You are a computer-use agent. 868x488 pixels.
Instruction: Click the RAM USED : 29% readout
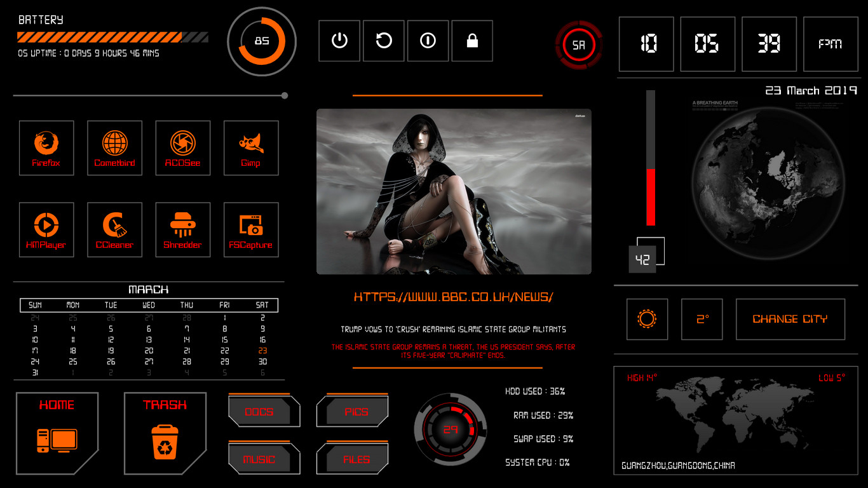(x=543, y=416)
